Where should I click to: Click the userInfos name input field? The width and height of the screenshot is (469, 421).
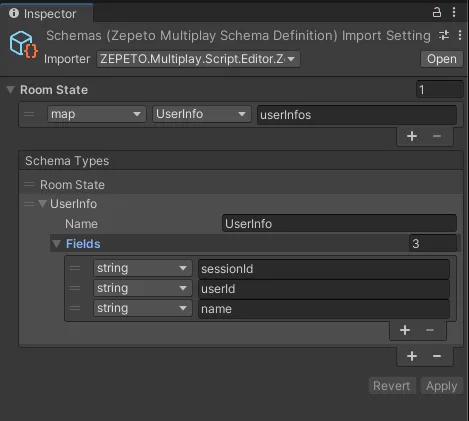pos(357,115)
